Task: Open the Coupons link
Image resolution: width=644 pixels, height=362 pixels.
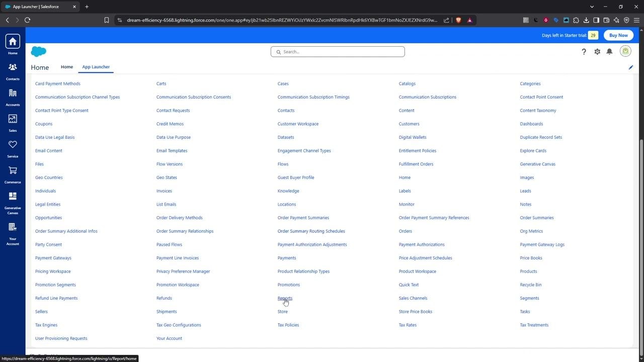Action: tap(44, 124)
